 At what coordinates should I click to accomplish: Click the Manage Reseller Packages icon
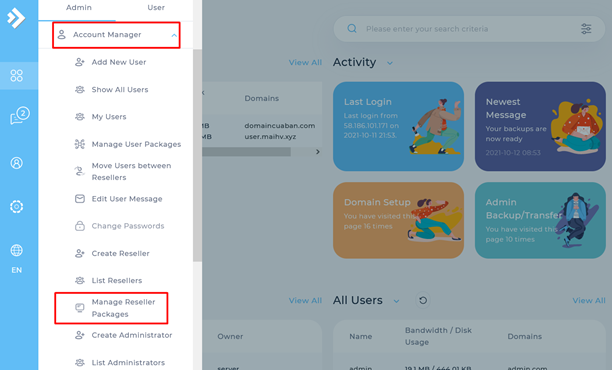pyautogui.click(x=80, y=308)
